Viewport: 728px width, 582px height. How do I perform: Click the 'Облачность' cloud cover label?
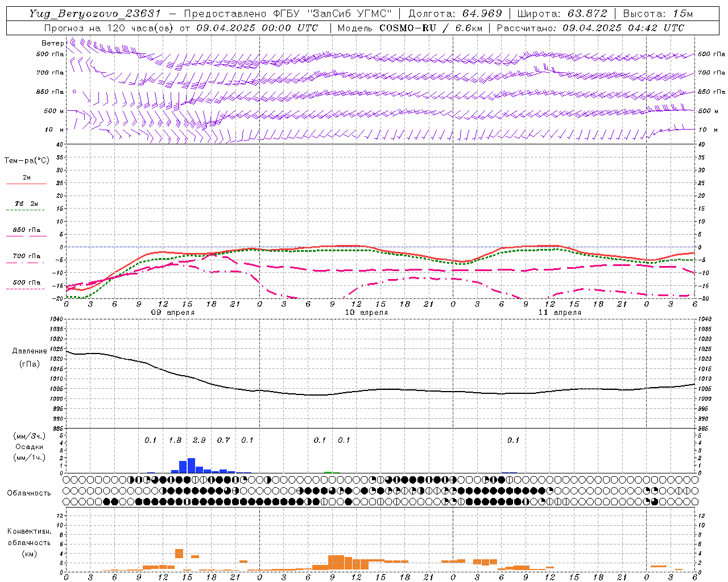pos(29,493)
